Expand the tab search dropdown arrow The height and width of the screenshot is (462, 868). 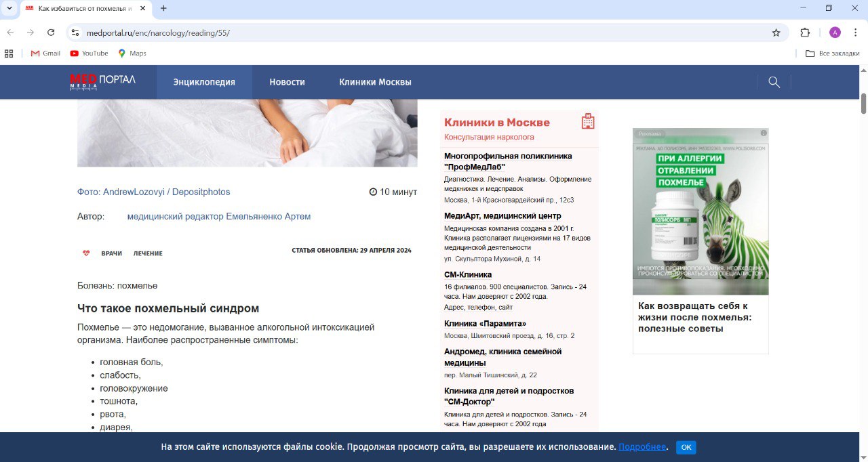[x=9, y=8]
